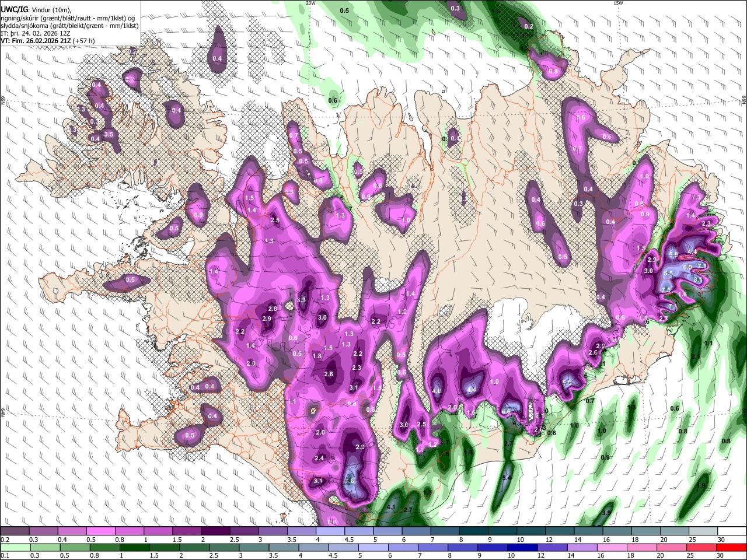Click the 7.5 precipitation value on the map
Screen dimensions: 747x560
click(x=666, y=289)
